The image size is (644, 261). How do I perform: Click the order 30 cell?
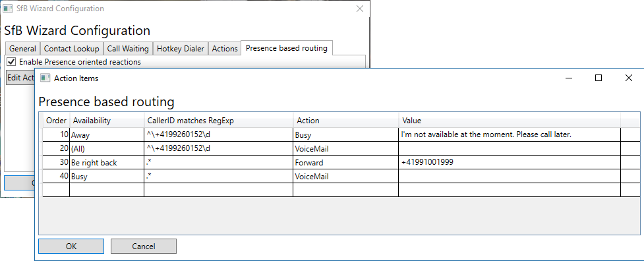pos(56,163)
